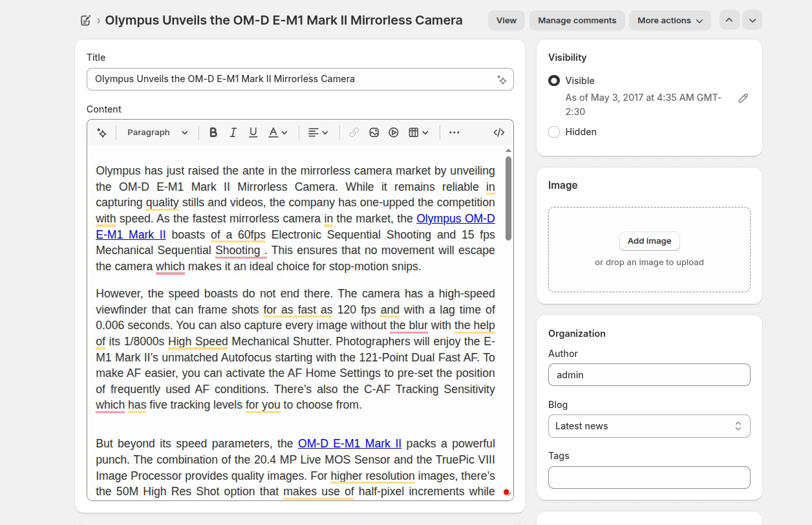Click the underlined phrase 'makes use of'
The image size is (812, 525).
319,491
